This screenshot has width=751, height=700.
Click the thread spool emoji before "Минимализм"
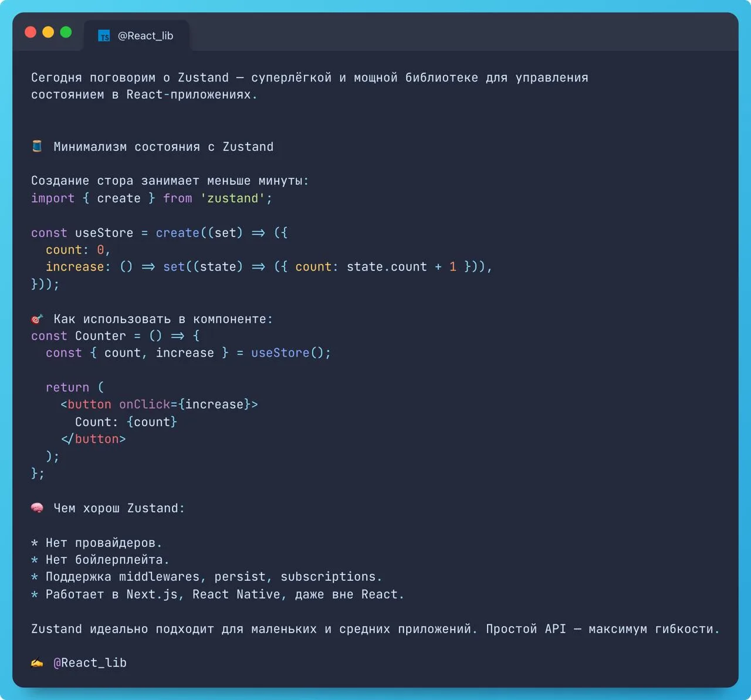[x=37, y=146]
